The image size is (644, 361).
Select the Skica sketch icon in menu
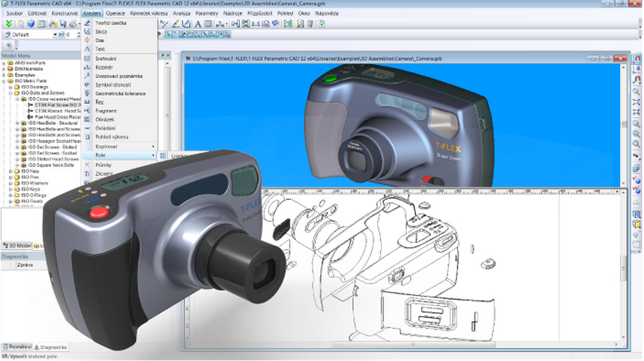87,31
